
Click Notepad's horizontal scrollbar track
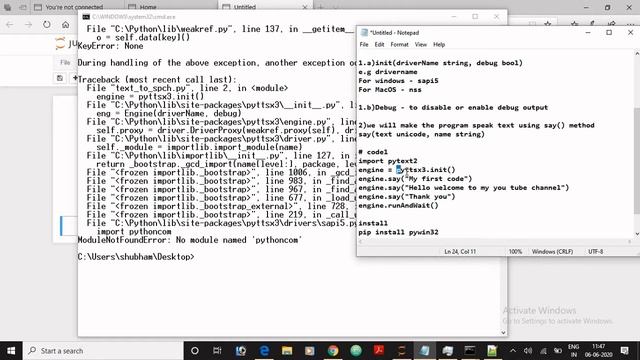click(495, 242)
